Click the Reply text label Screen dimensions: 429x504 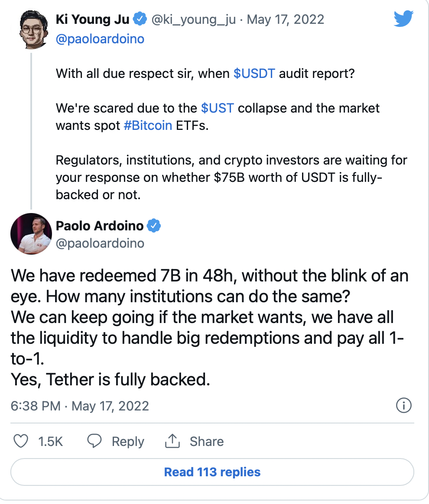[128, 441]
